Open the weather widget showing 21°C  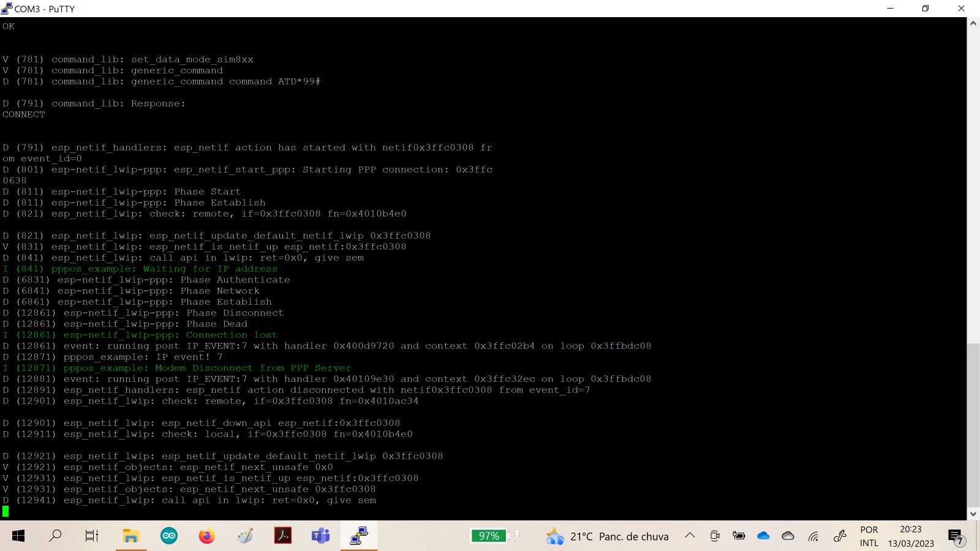click(x=607, y=536)
